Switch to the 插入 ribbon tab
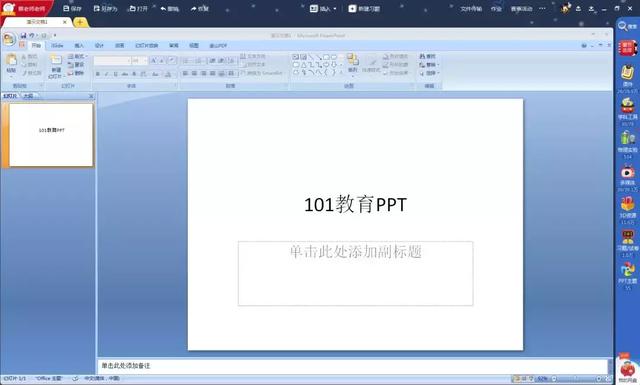The image size is (640, 385). pos(79,45)
